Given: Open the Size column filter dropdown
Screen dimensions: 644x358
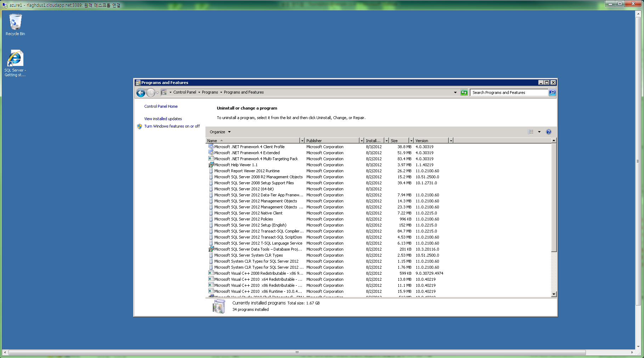Looking at the screenshot, I should tap(411, 141).
